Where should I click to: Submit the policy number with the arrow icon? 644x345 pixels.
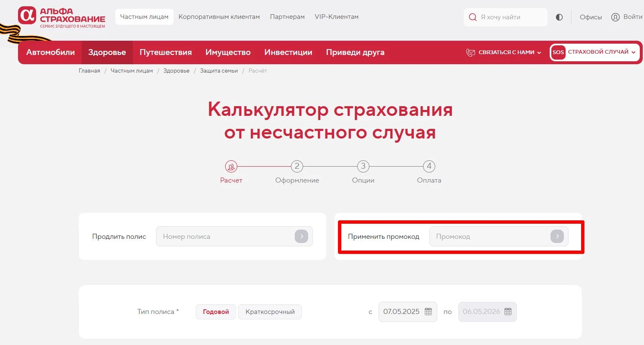(x=301, y=236)
